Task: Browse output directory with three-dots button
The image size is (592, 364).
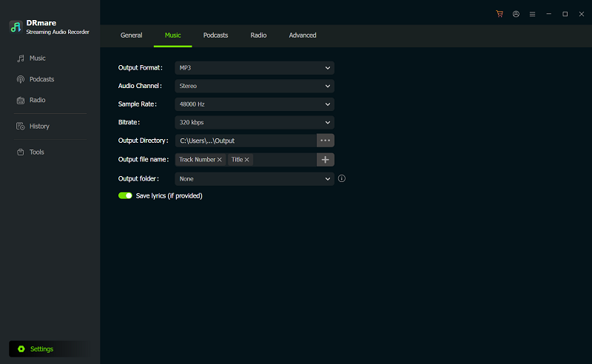Action: tap(325, 141)
